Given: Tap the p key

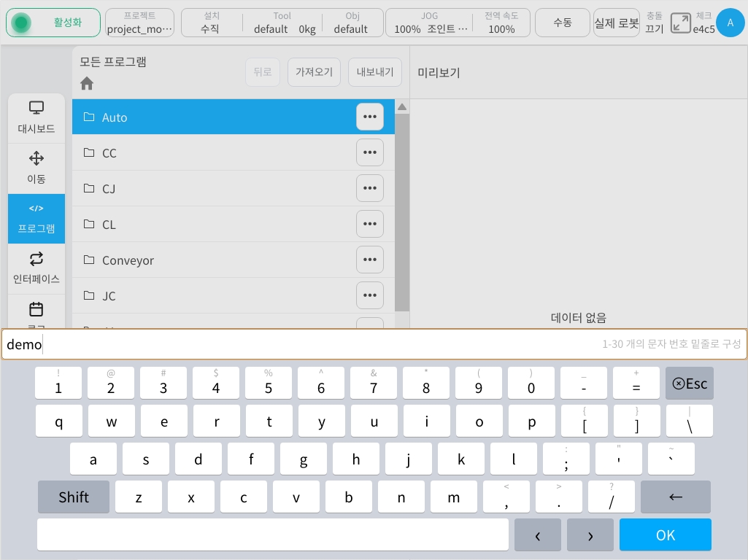Looking at the screenshot, I should [x=532, y=421].
